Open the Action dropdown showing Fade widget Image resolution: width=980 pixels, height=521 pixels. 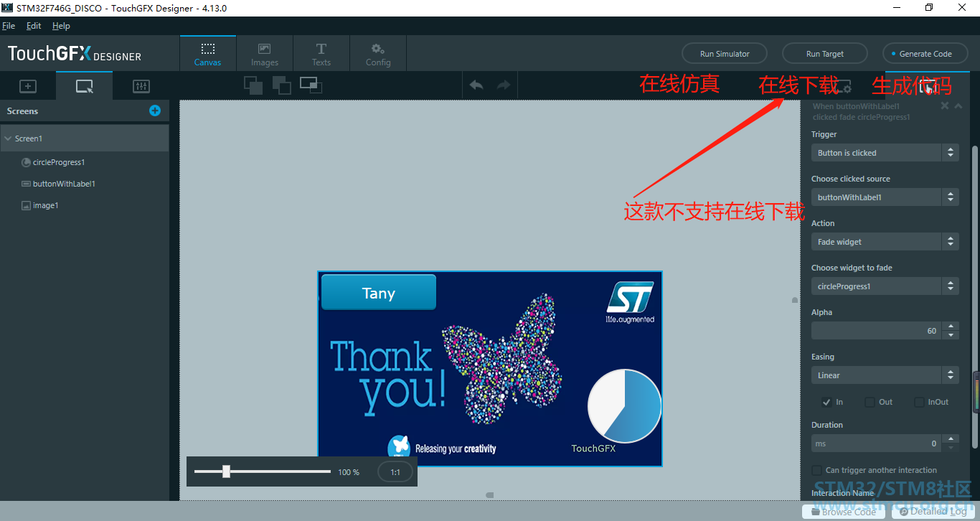coord(885,242)
